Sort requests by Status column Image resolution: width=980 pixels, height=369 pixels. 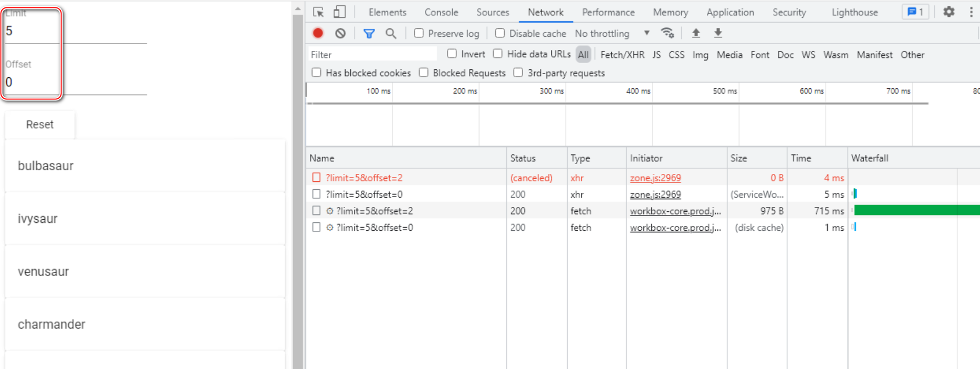(x=537, y=158)
